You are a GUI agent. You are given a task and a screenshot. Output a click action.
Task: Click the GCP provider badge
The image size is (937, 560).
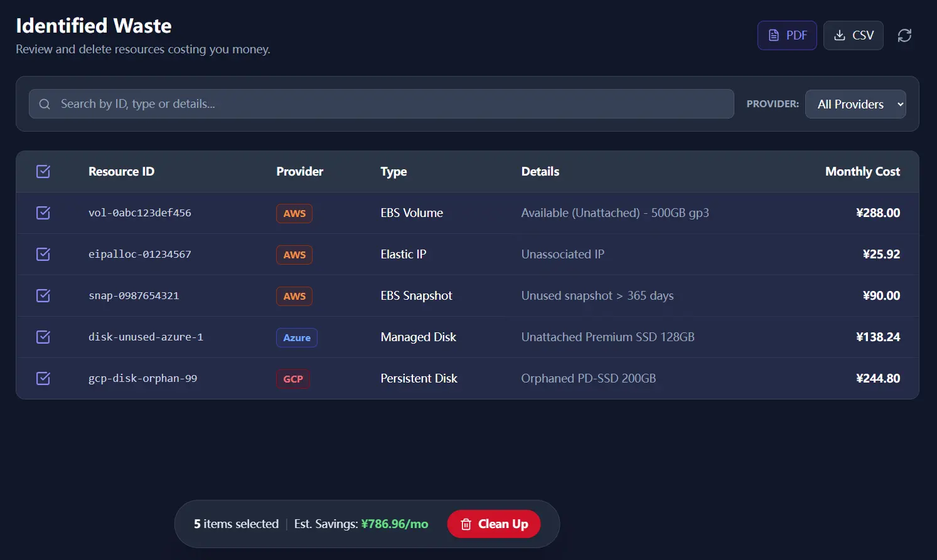point(293,379)
